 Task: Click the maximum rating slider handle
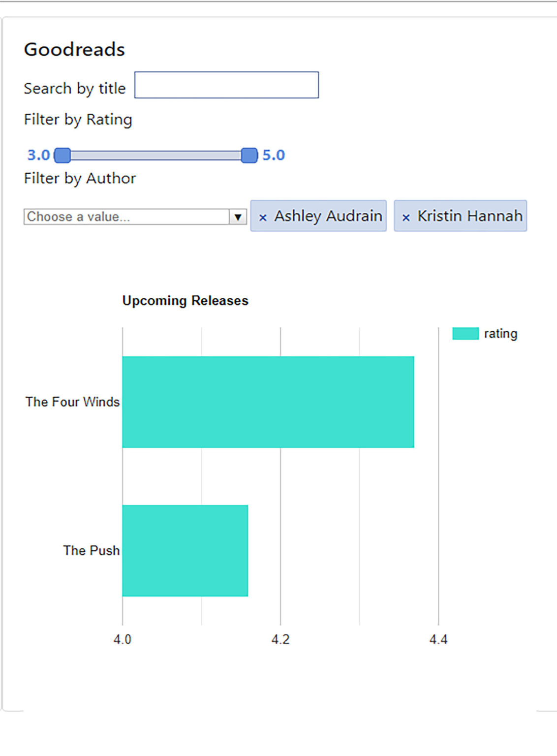pyautogui.click(x=249, y=156)
